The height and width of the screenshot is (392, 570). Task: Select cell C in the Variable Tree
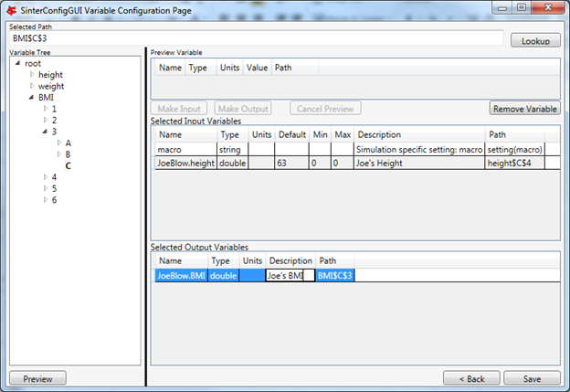coord(69,165)
